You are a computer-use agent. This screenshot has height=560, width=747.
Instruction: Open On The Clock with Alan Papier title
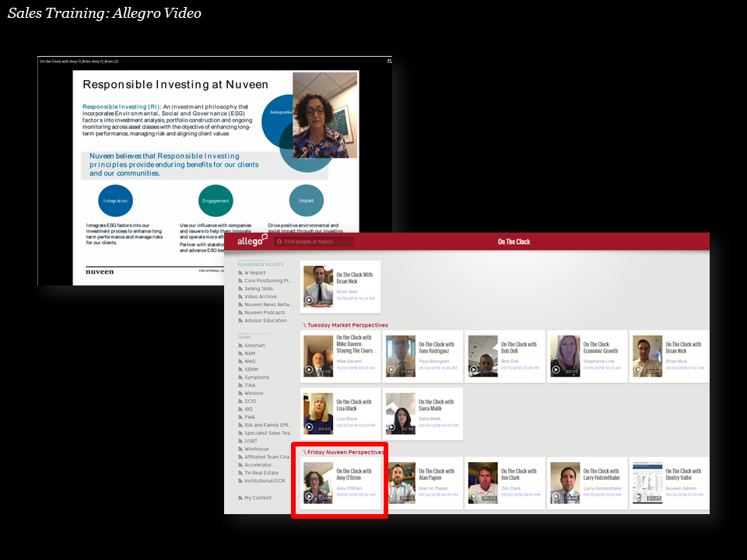[437, 474]
